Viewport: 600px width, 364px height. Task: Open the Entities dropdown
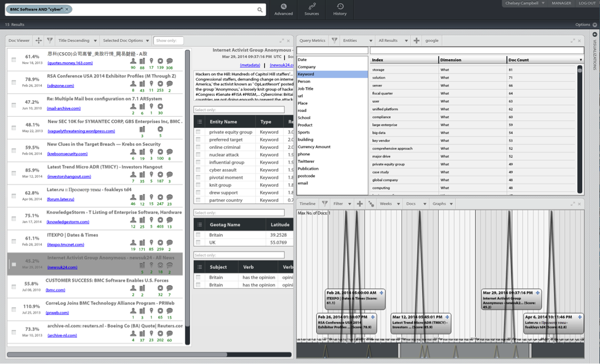pyautogui.click(x=358, y=41)
